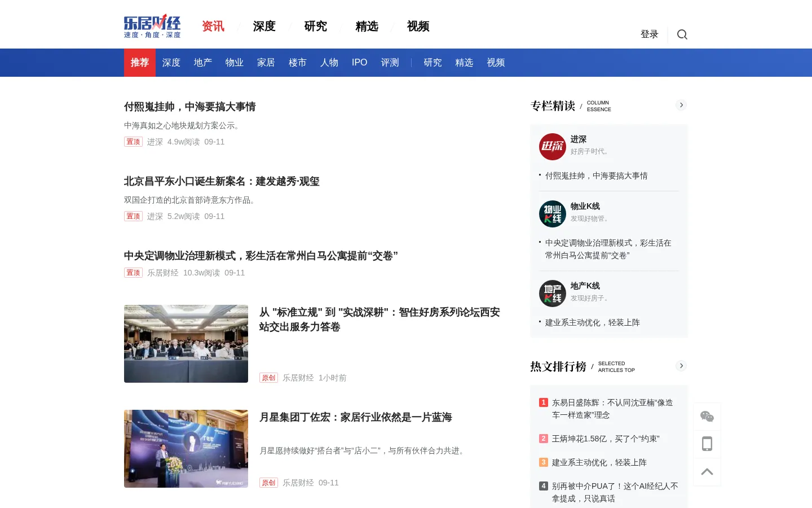The image size is (812, 508).
Task: Open ranked article 1 东易日盛陈辉
Action: [x=612, y=409]
